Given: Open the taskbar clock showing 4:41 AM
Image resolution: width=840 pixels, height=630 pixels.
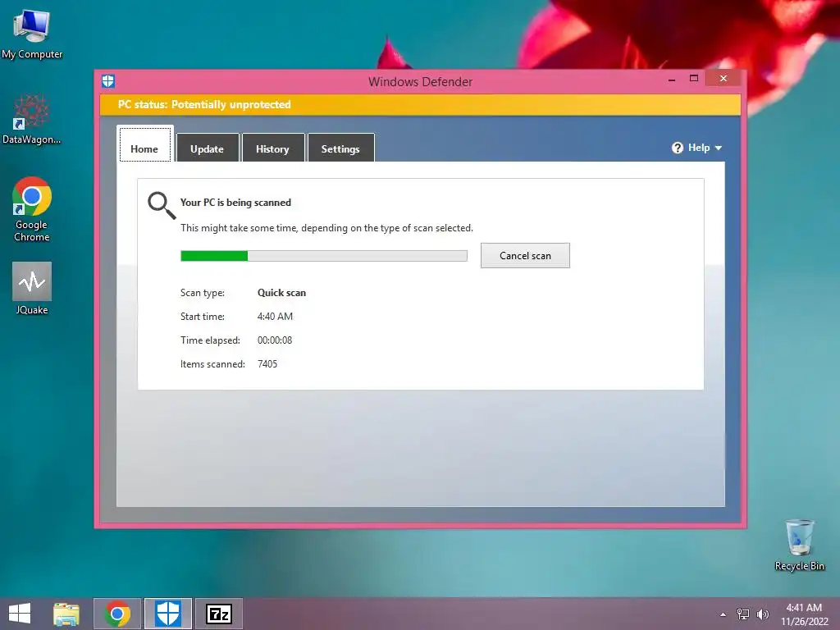Looking at the screenshot, I should (804, 614).
